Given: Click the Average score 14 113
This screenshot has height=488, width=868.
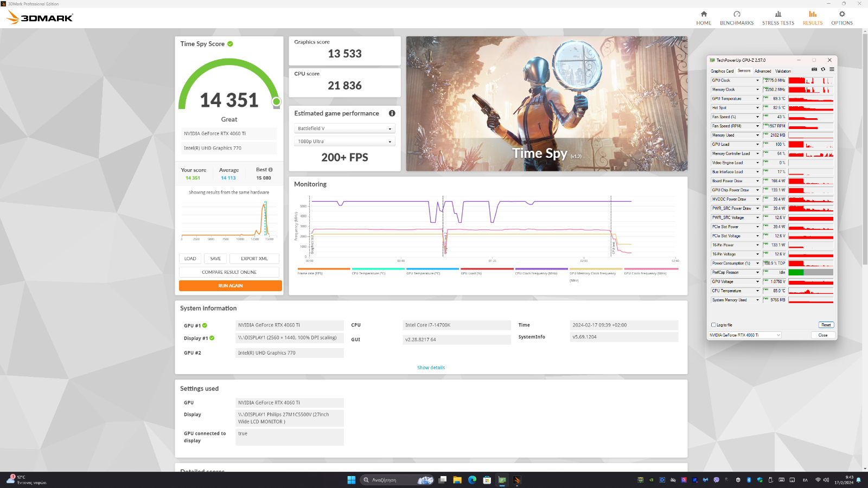Looking at the screenshot, I should tap(228, 178).
